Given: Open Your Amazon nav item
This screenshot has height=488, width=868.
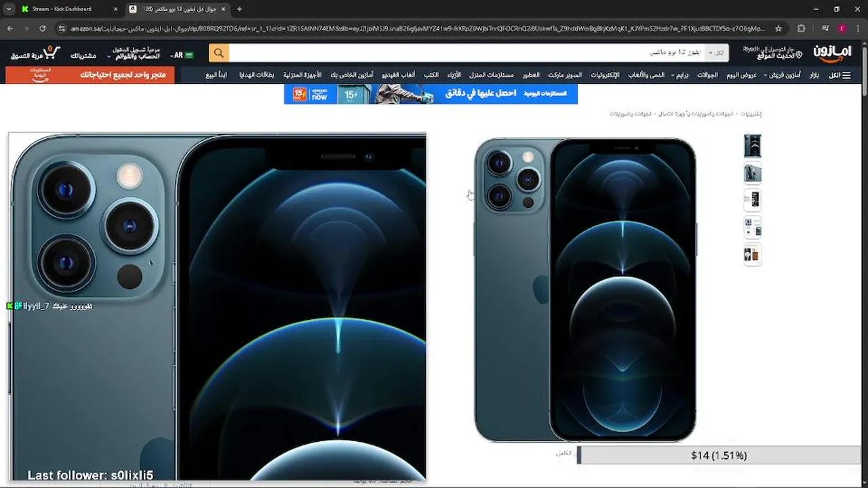Looking at the screenshot, I should tap(352, 75).
